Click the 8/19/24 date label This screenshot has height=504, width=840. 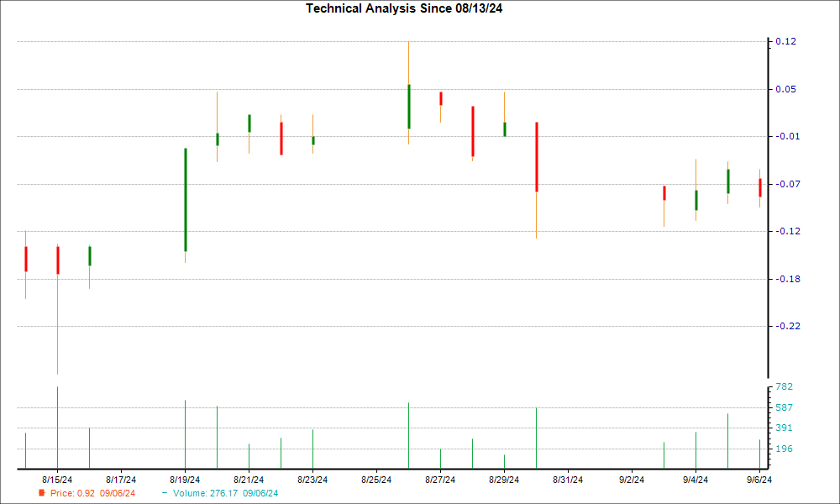pyautogui.click(x=185, y=480)
